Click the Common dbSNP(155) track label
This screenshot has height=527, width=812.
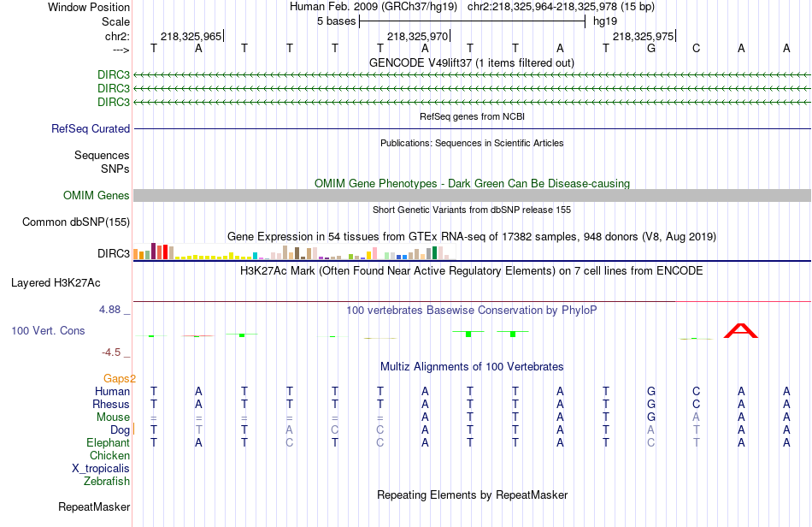click(75, 222)
